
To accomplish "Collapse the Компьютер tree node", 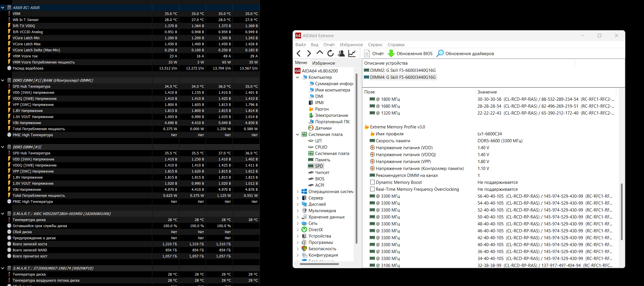I will click(x=298, y=77).
